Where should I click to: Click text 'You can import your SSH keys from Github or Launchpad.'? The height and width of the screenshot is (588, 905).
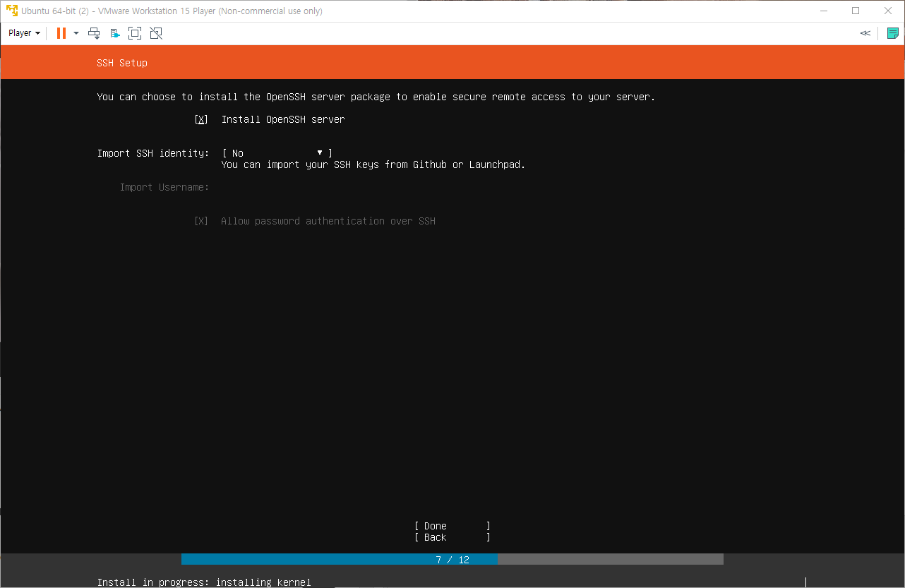point(373,164)
